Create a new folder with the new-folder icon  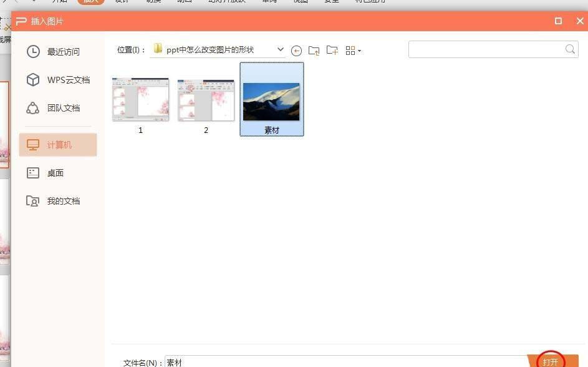click(x=332, y=51)
